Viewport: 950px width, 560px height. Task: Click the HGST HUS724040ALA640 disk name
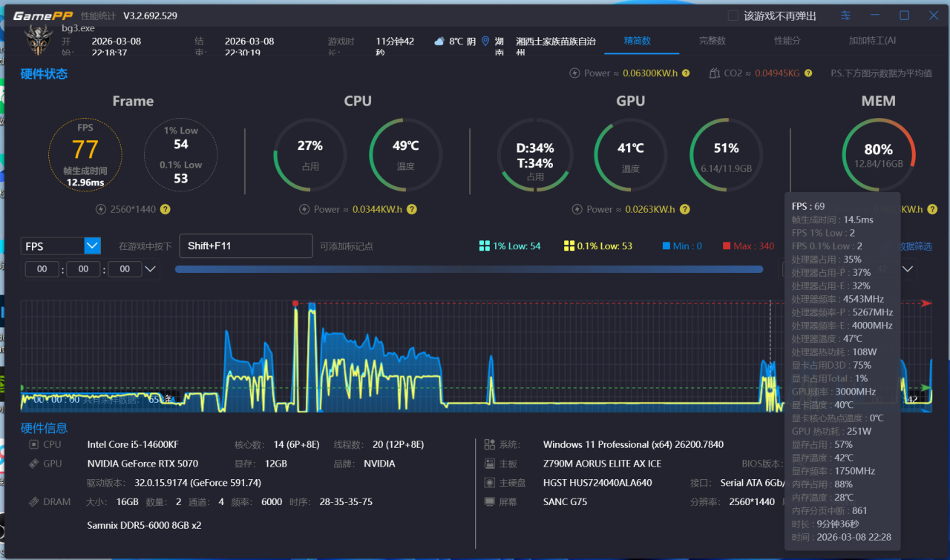[x=599, y=483]
